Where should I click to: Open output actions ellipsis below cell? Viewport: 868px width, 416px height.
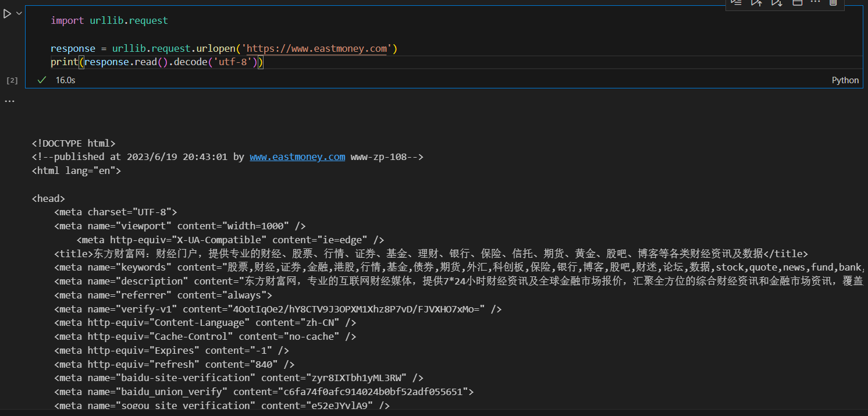coord(9,101)
